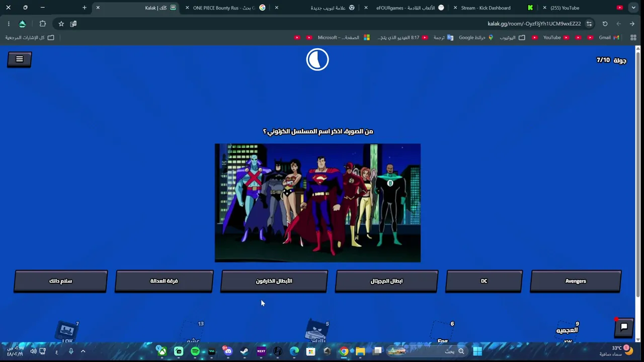Select the Kalak tab

[136, 8]
